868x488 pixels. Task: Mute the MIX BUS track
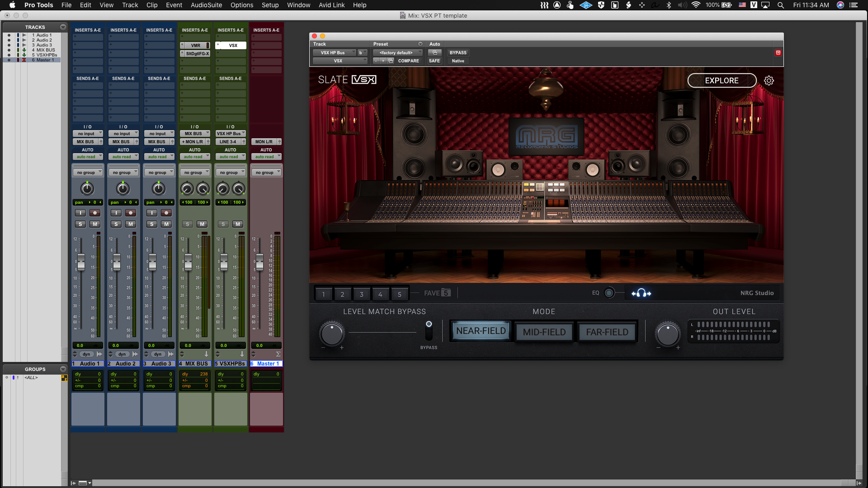(202, 224)
